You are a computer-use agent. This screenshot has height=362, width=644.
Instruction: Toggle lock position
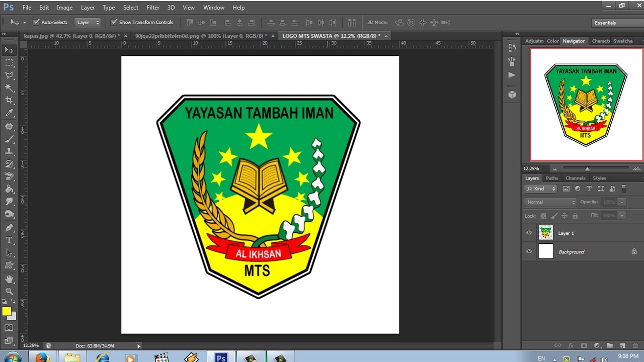click(564, 215)
